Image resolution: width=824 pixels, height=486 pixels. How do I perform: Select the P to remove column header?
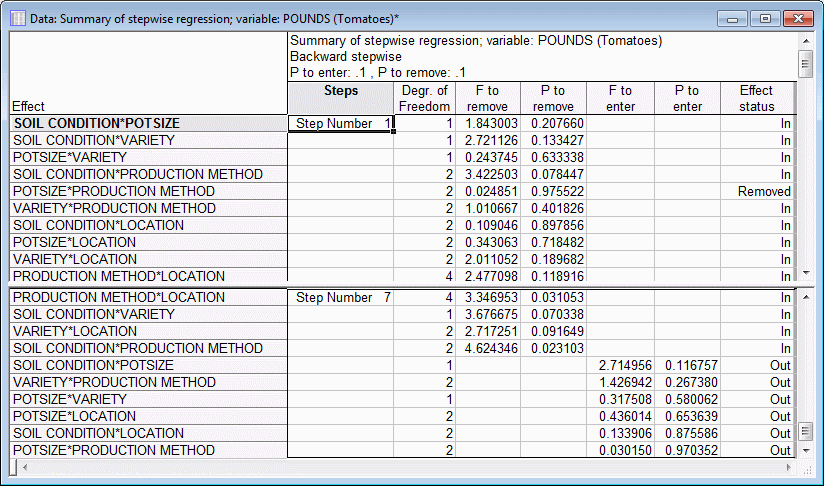coord(553,98)
